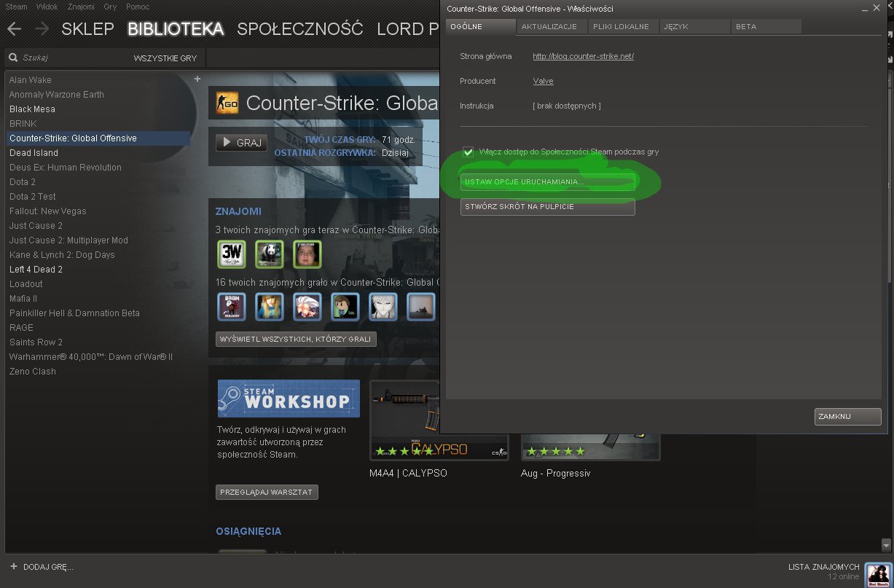Viewport: 894px width, 588px height.
Task: Click Dodaj grę text
Action: [48, 567]
